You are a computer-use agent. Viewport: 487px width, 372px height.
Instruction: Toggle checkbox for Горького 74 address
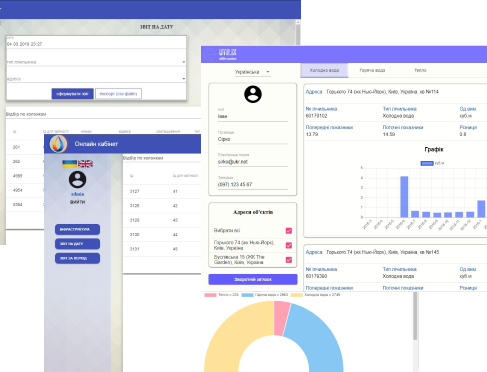(289, 245)
